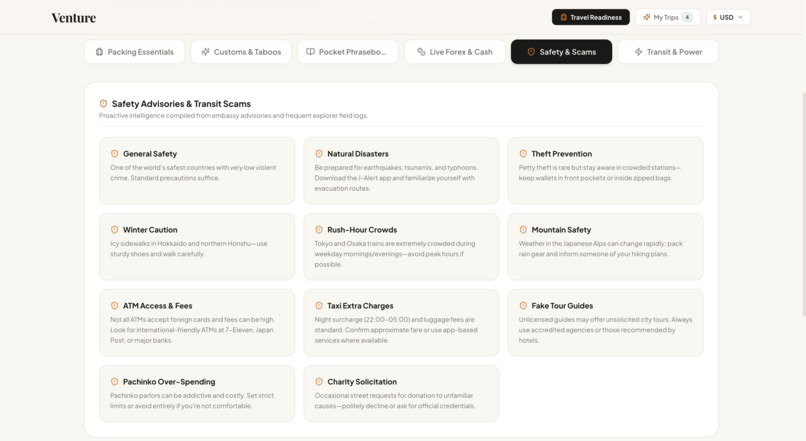Image resolution: width=806 pixels, height=441 pixels.
Task: Click the dollar sign icon next to USD
Action: pos(715,17)
